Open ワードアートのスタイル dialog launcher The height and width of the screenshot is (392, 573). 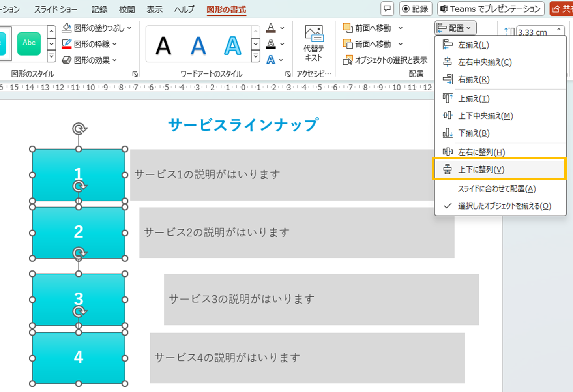288,74
